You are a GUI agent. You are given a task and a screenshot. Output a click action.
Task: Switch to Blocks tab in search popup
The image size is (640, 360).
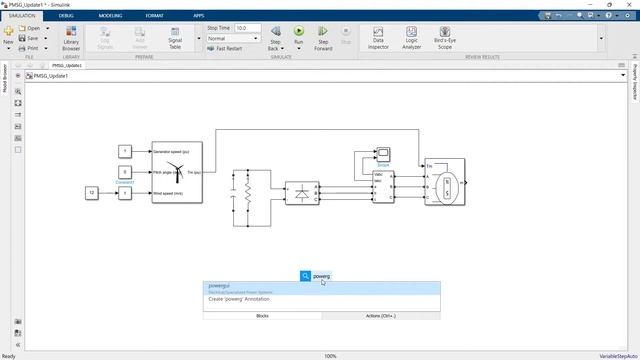click(262, 316)
